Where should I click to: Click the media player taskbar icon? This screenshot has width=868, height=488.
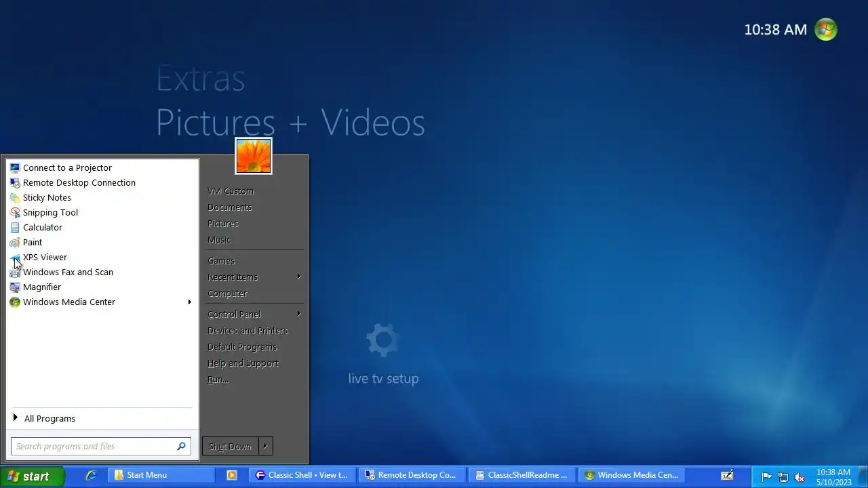coord(232,475)
